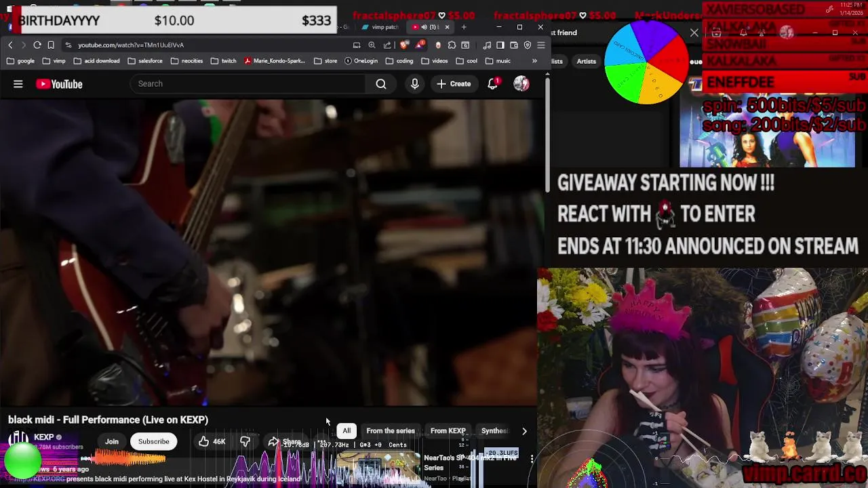Image resolution: width=868 pixels, height=488 pixels.
Task: Open the neocities bookmarks folder
Action: [x=186, y=61]
